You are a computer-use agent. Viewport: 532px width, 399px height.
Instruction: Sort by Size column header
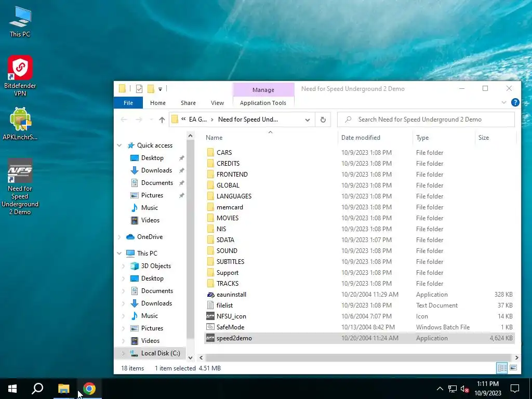click(x=484, y=137)
